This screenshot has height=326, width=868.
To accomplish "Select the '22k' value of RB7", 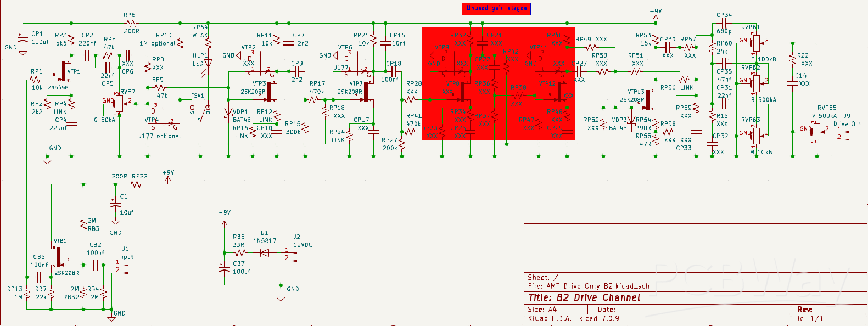I will [41, 297].
